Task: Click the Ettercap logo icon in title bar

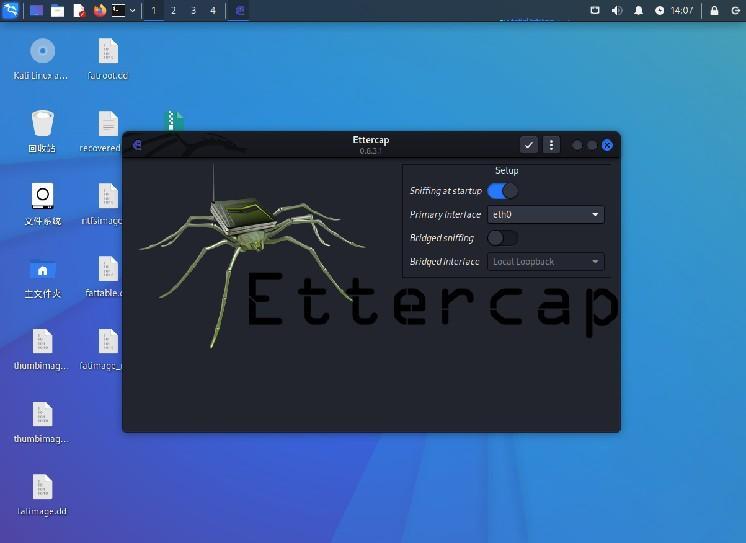Action: click(137, 145)
